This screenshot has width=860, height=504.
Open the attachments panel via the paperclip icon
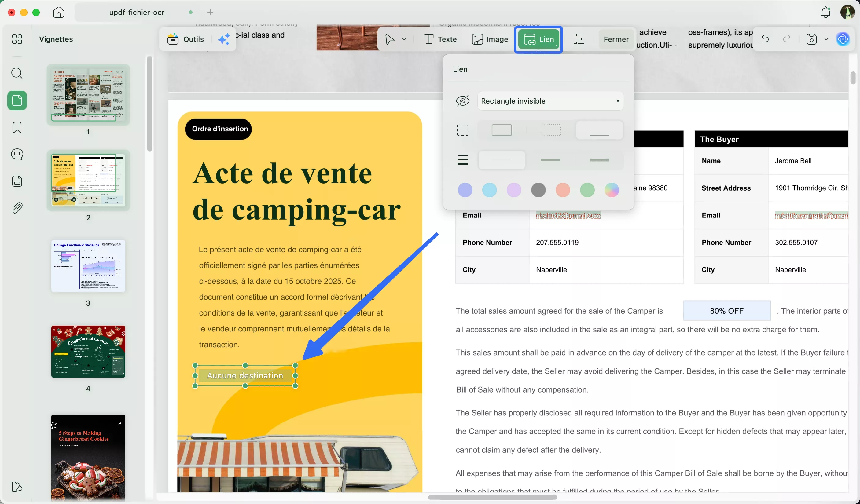pyautogui.click(x=17, y=208)
